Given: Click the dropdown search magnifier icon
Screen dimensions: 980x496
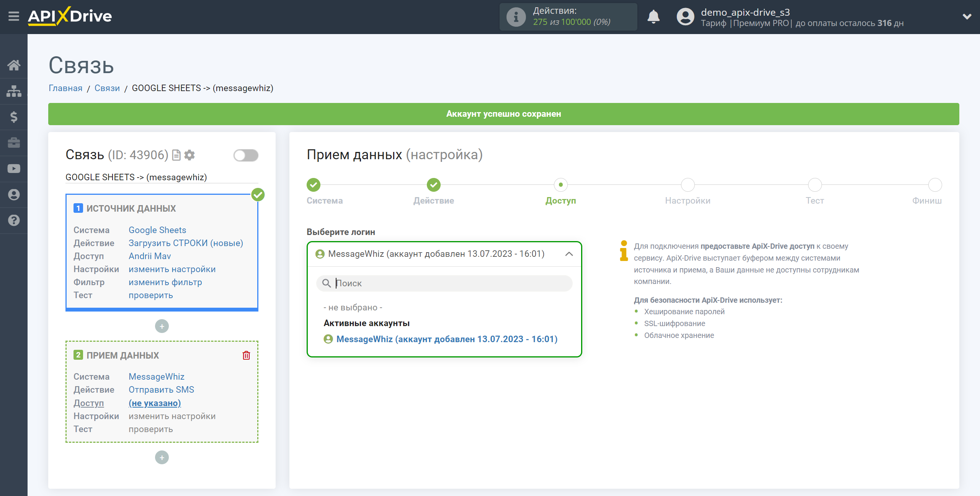Looking at the screenshot, I should point(326,283).
